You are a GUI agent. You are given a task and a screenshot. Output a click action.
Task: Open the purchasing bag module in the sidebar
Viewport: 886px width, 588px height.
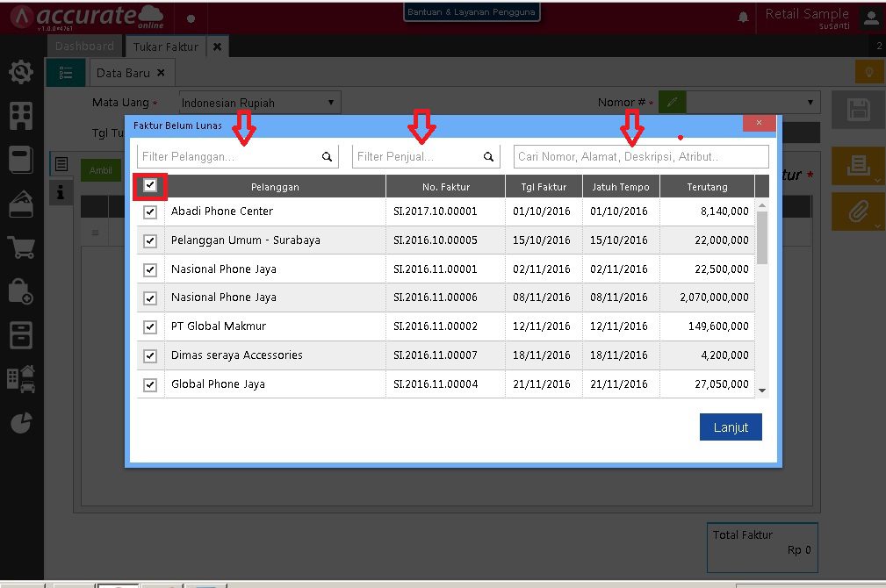[21, 291]
